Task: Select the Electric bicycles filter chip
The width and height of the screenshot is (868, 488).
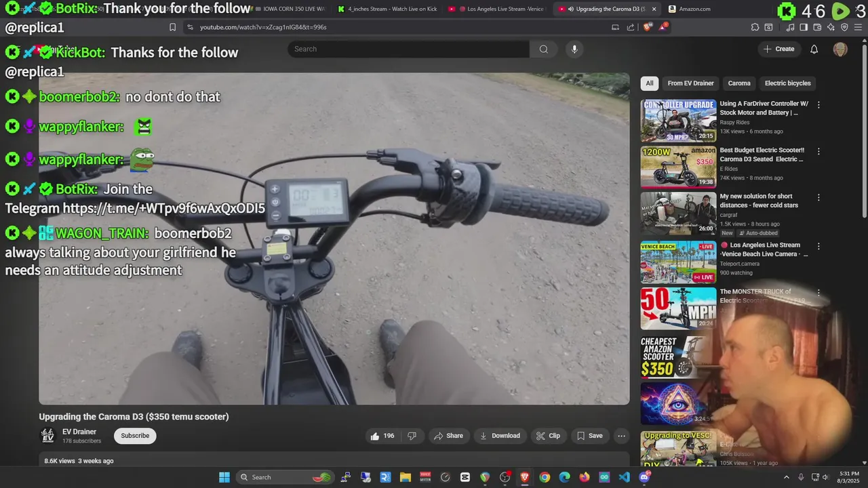Action: point(787,83)
